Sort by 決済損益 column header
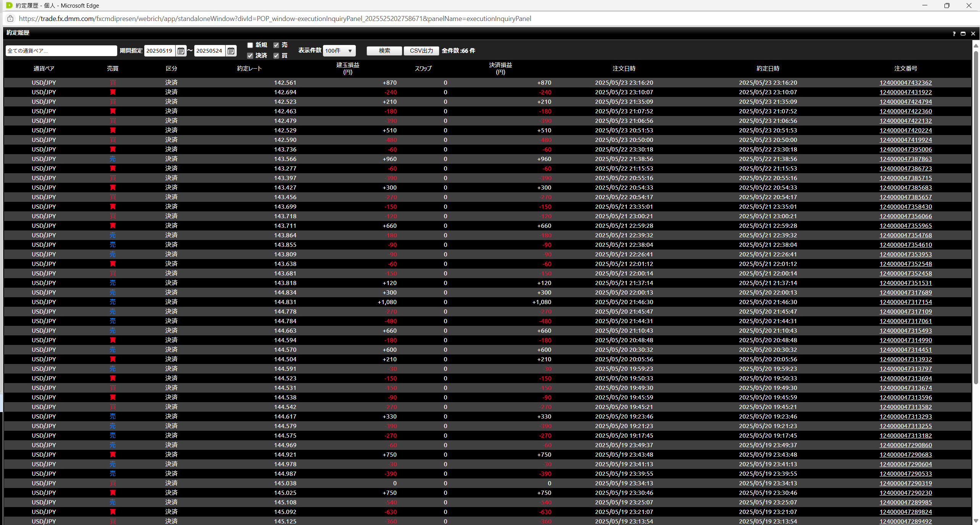 (x=500, y=68)
